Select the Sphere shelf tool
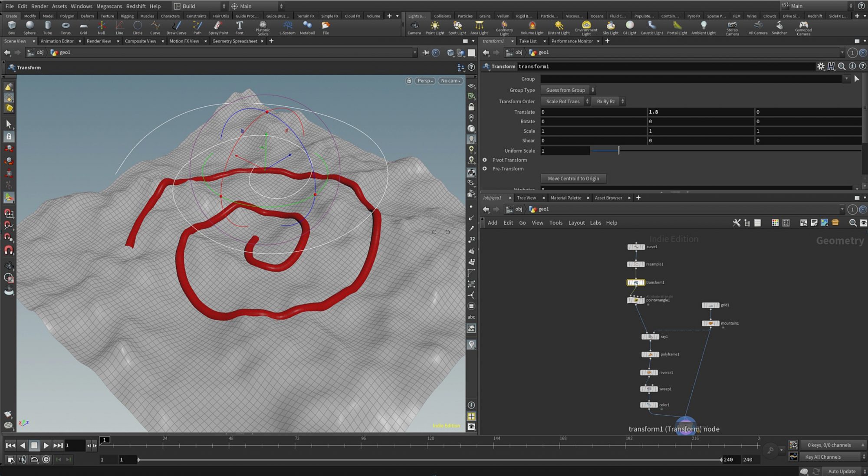 pos(30,28)
